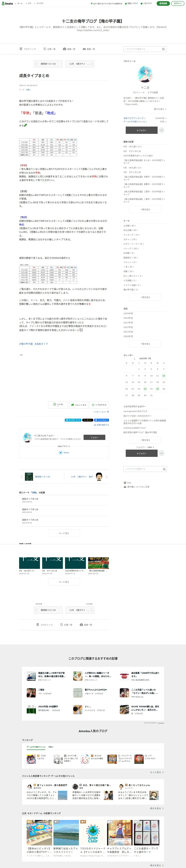
Task: Click もっと見る under same-theme articles
Action: click(64, 533)
